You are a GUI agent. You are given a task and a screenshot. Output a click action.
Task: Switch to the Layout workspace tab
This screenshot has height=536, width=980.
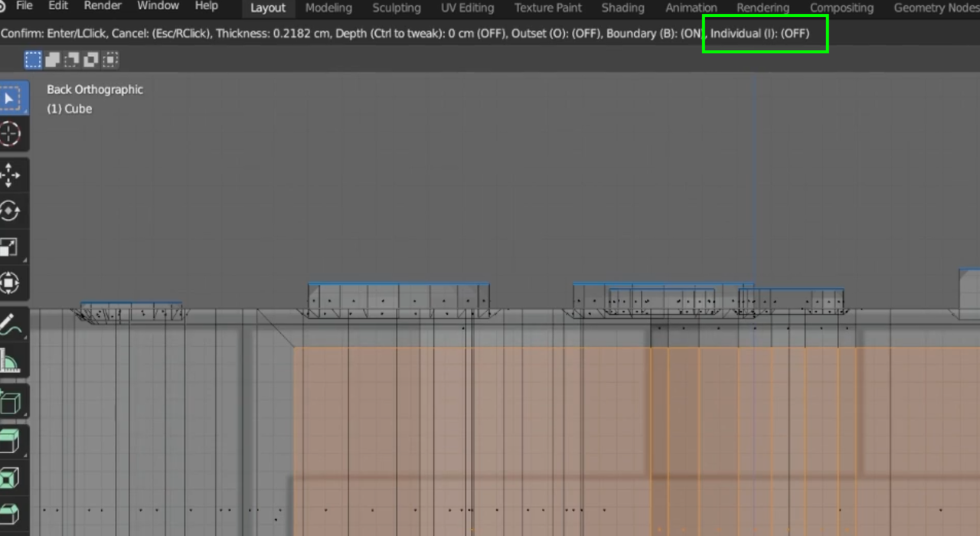tap(268, 8)
